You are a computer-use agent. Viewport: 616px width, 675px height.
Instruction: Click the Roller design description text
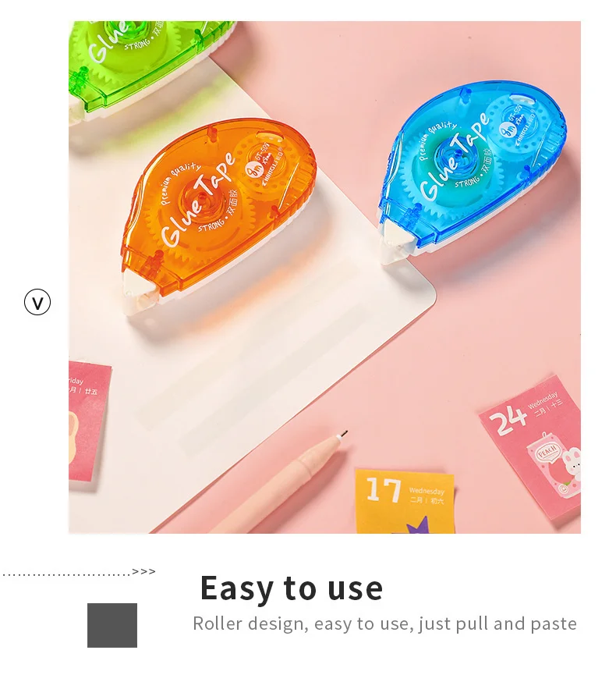click(x=384, y=623)
